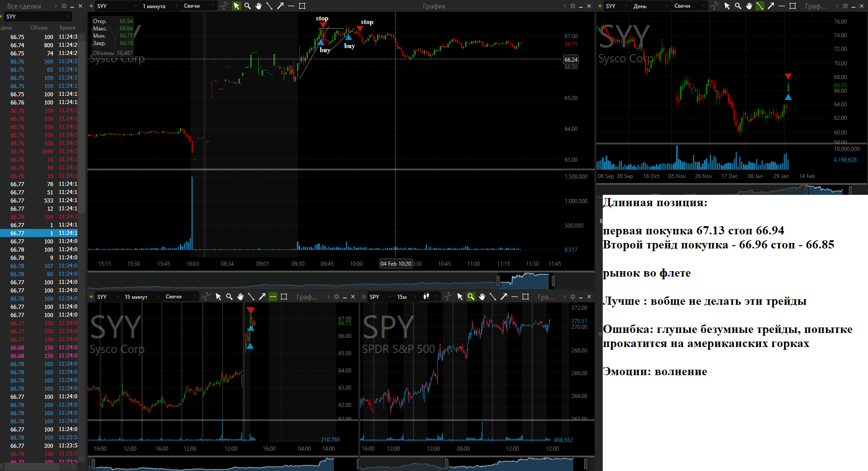The image size is (868, 471).
Task: Pick the hand pan tool in 1-minute chart
Action: (258, 6)
